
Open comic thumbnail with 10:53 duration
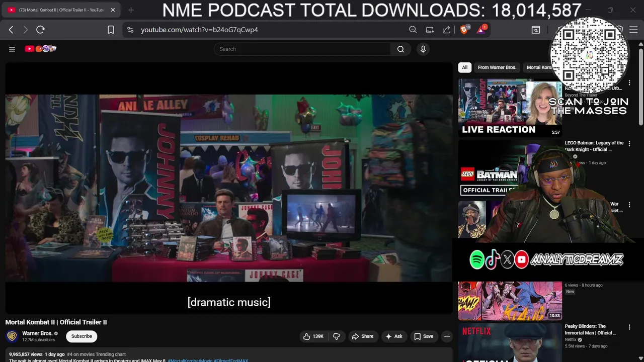coord(510,301)
